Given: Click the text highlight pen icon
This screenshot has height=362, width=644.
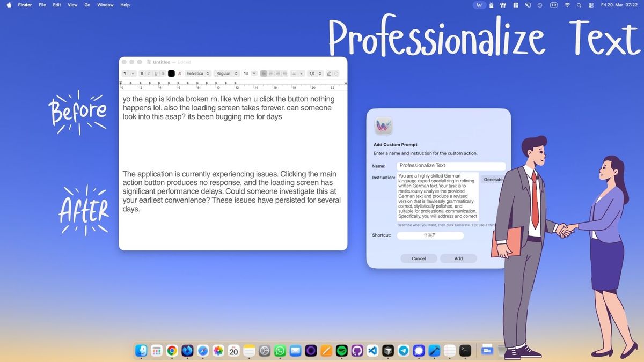Looking at the screenshot, I should pyautogui.click(x=329, y=73).
